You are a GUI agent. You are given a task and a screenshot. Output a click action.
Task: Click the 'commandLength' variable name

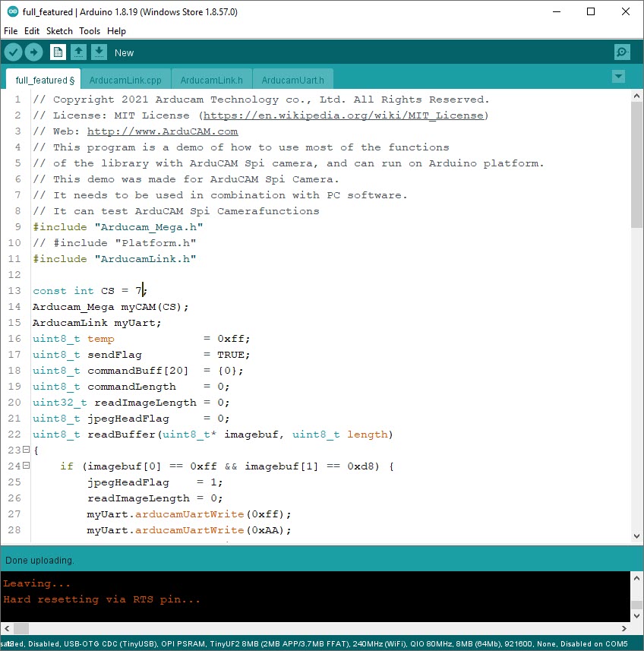[x=131, y=387]
